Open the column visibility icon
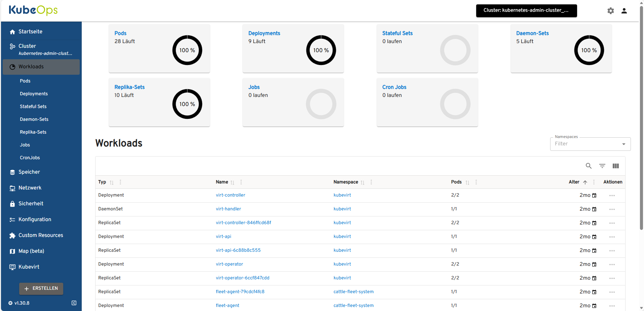 tap(615, 166)
